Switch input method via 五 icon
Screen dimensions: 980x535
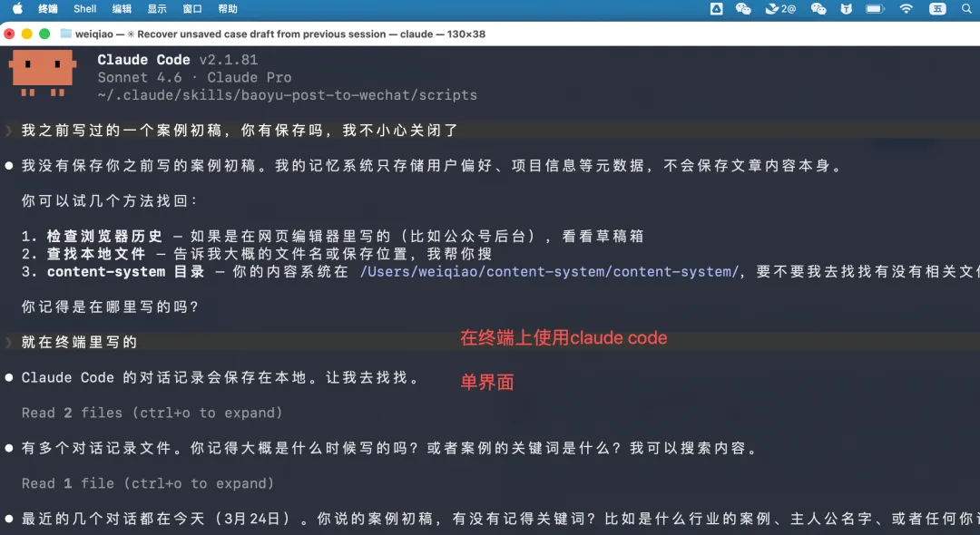click(937, 9)
